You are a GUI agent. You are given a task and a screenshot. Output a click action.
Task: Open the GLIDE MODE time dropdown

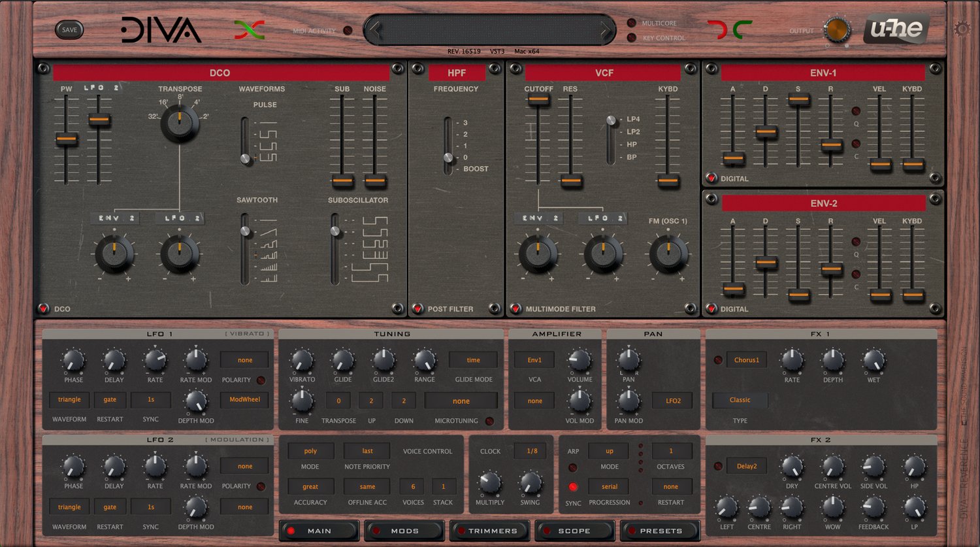(473, 360)
